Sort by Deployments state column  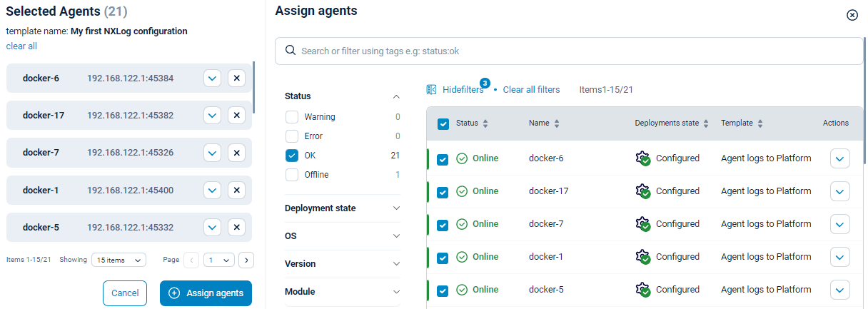click(706, 123)
